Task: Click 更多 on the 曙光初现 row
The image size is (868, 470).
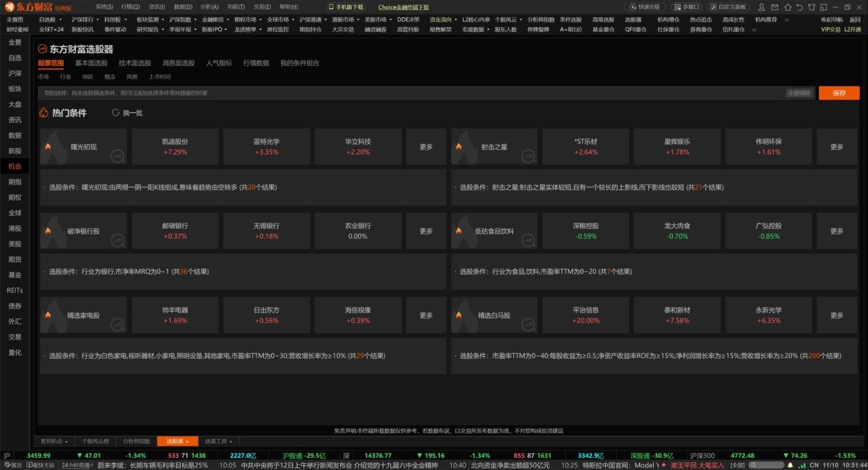Action: tap(426, 147)
